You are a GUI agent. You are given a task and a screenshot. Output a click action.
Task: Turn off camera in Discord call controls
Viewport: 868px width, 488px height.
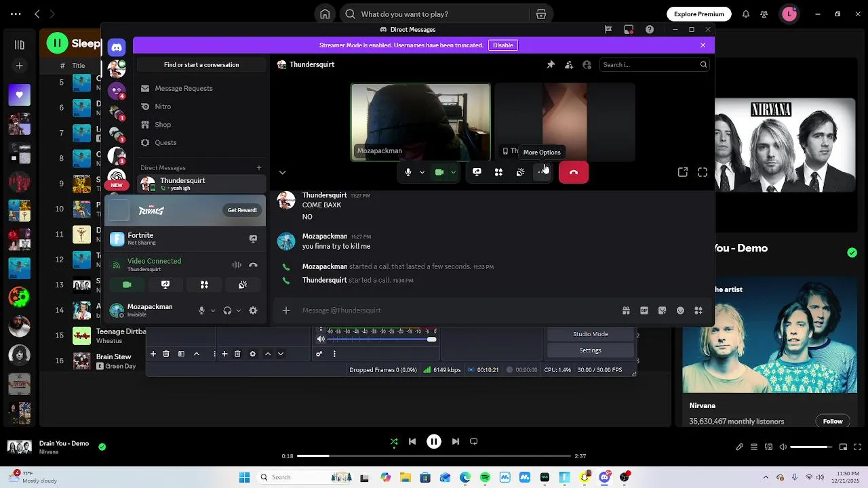pyautogui.click(x=439, y=172)
